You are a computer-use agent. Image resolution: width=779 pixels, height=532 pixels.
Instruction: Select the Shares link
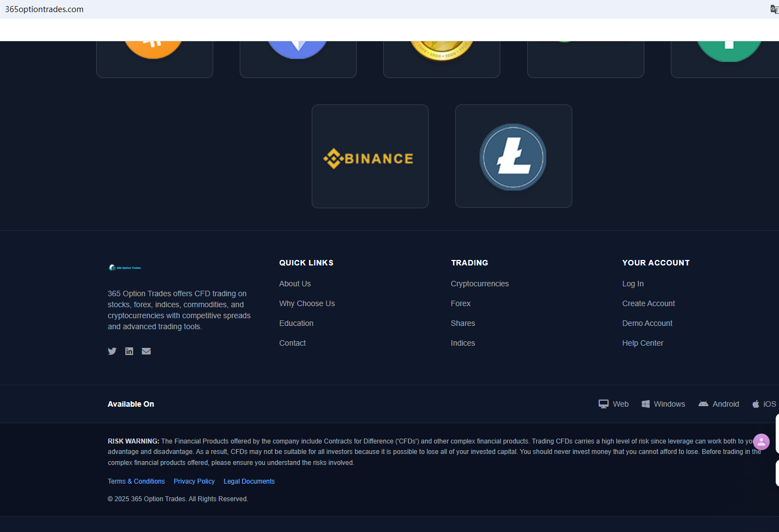coord(463,323)
